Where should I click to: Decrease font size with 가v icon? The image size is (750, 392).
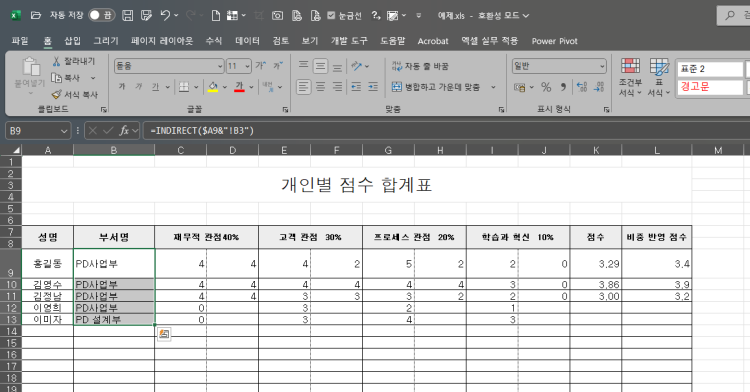(278, 65)
